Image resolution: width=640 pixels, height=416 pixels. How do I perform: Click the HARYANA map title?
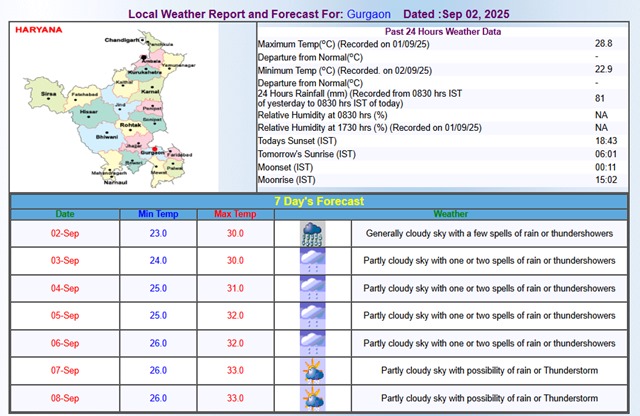click(x=39, y=30)
